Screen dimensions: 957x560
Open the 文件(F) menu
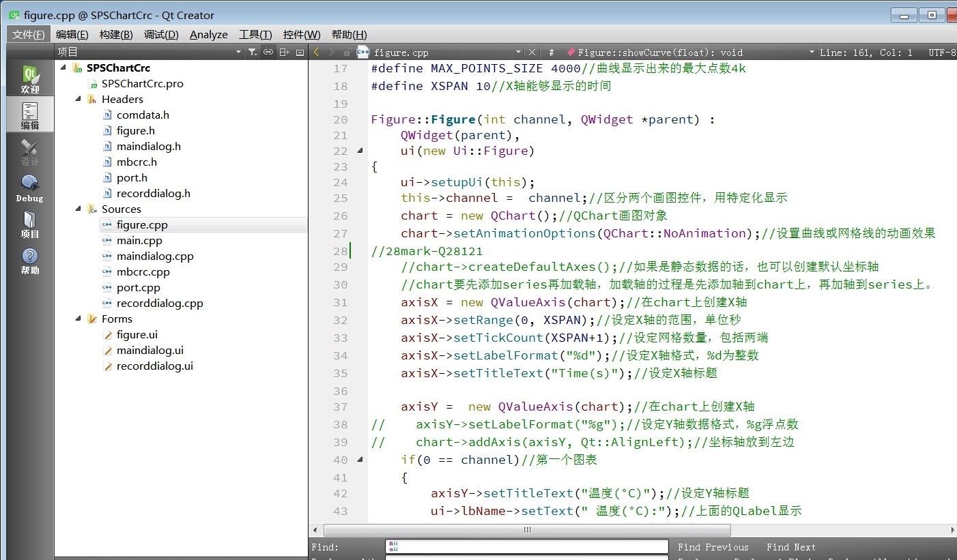coord(29,34)
